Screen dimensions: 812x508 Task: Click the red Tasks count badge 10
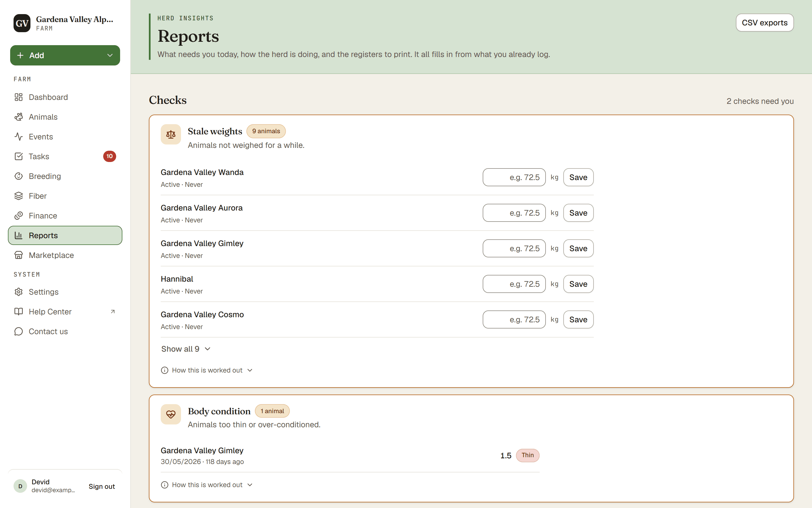(x=109, y=156)
